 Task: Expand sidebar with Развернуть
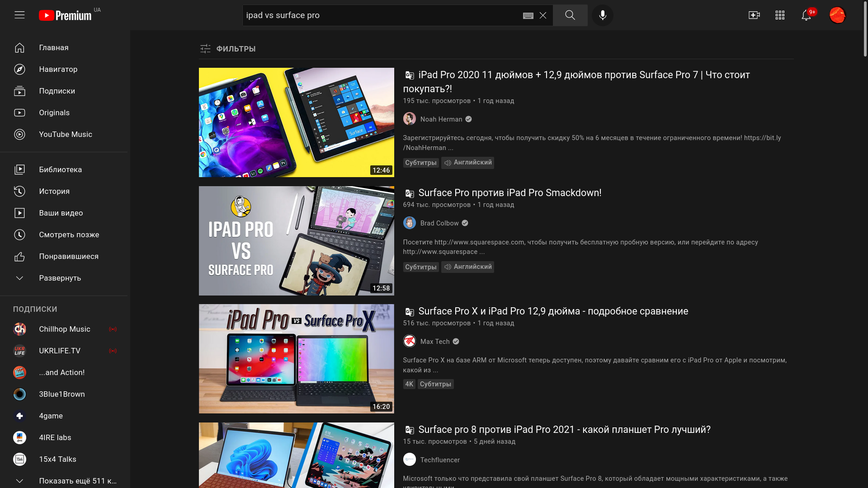(64, 278)
